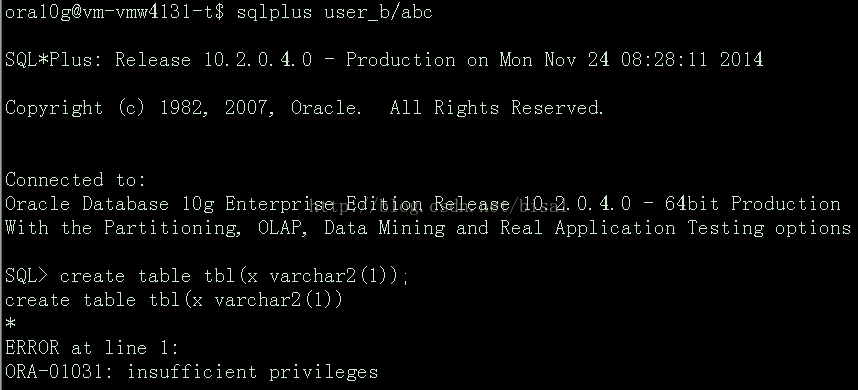Image resolution: width=858 pixels, height=390 pixels.
Task: Click the SQL> prompt
Action: (26, 276)
